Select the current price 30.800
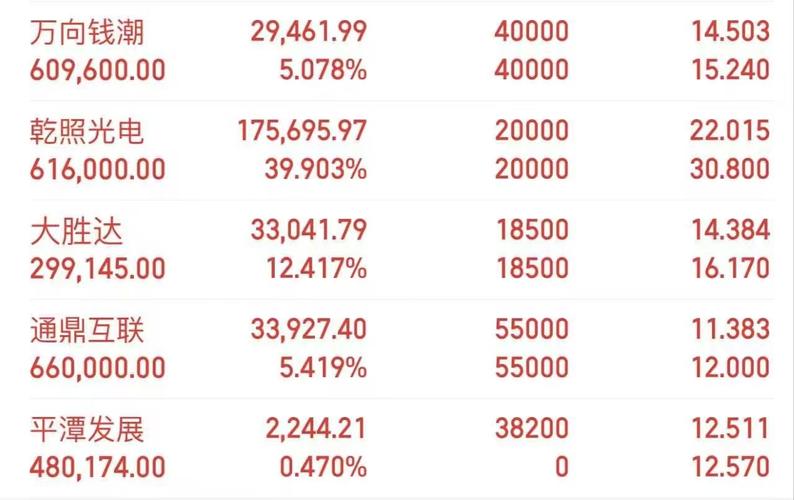The image size is (794, 500). [x=730, y=169]
